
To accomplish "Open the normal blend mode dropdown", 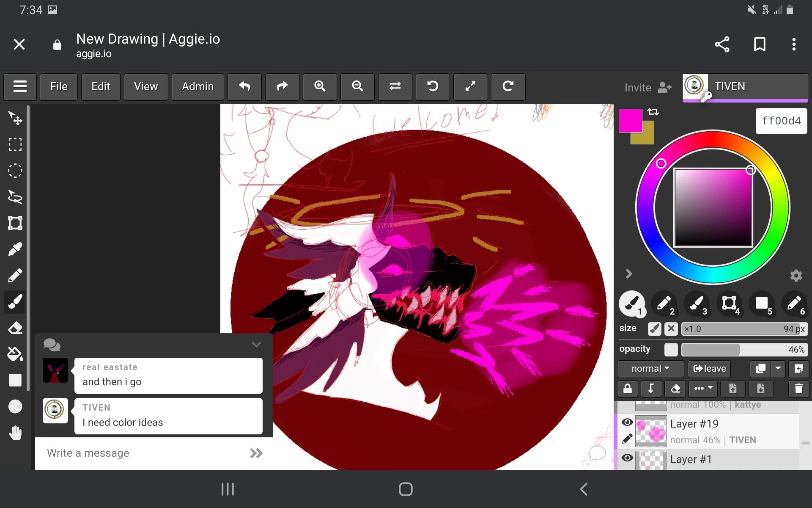I will point(650,369).
